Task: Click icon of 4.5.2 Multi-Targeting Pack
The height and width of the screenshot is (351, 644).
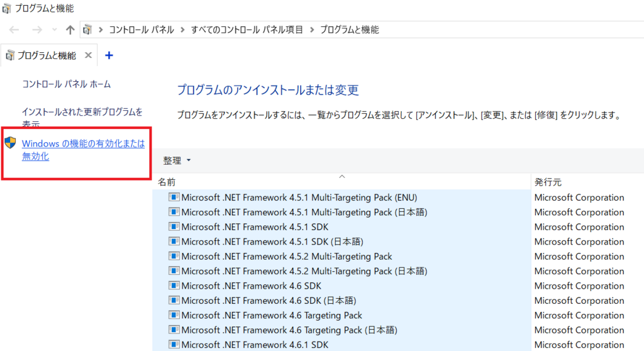Action: (x=174, y=256)
